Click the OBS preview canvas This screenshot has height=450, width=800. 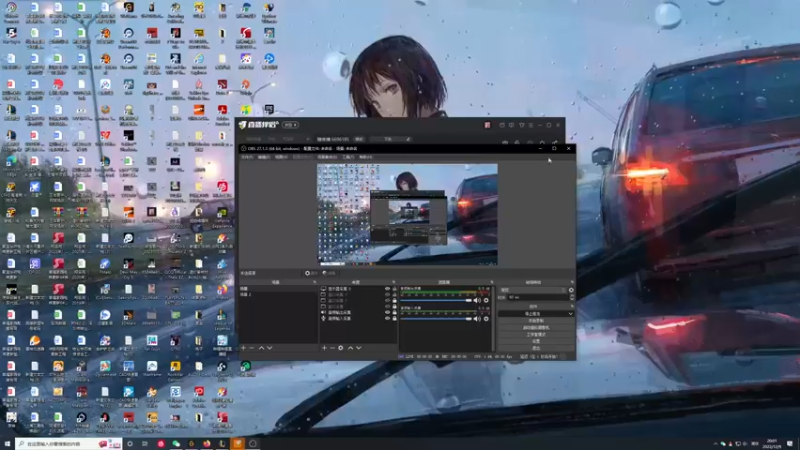click(x=407, y=214)
